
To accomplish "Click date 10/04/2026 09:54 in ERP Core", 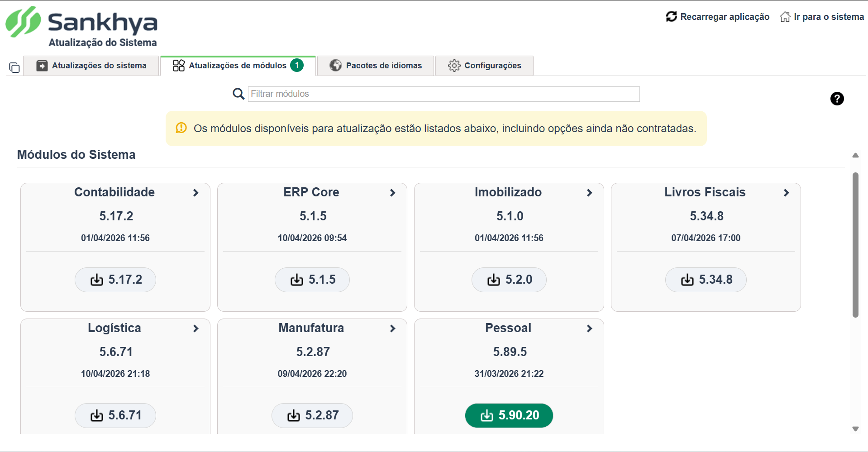I will [312, 238].
